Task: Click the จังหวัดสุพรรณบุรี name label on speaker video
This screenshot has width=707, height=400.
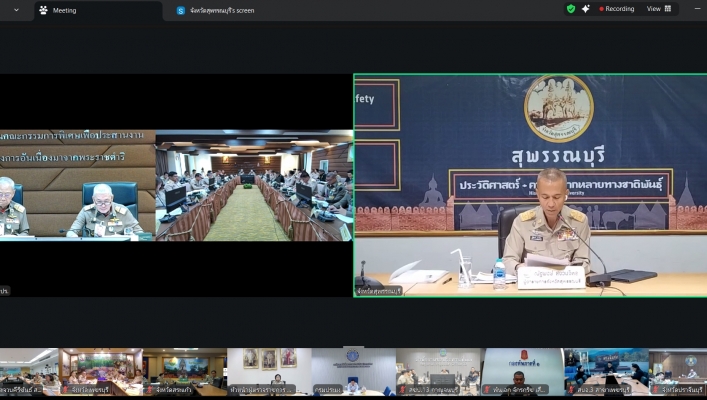Action: coord(379,291)
